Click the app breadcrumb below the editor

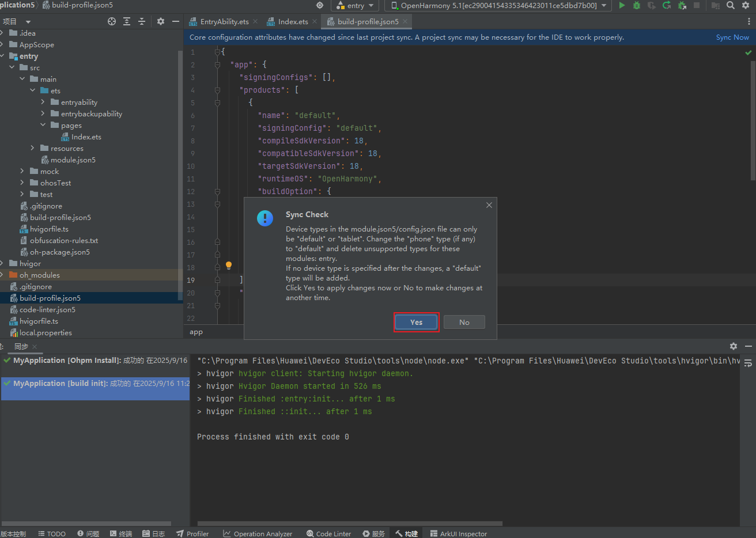point(196,332)
